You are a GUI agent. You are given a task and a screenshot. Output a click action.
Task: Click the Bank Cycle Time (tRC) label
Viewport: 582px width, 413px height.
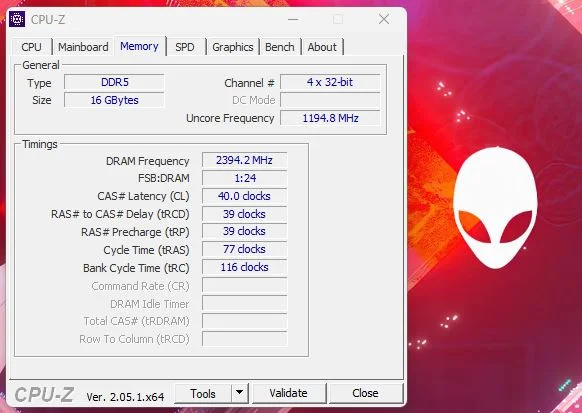coord(136,268)
